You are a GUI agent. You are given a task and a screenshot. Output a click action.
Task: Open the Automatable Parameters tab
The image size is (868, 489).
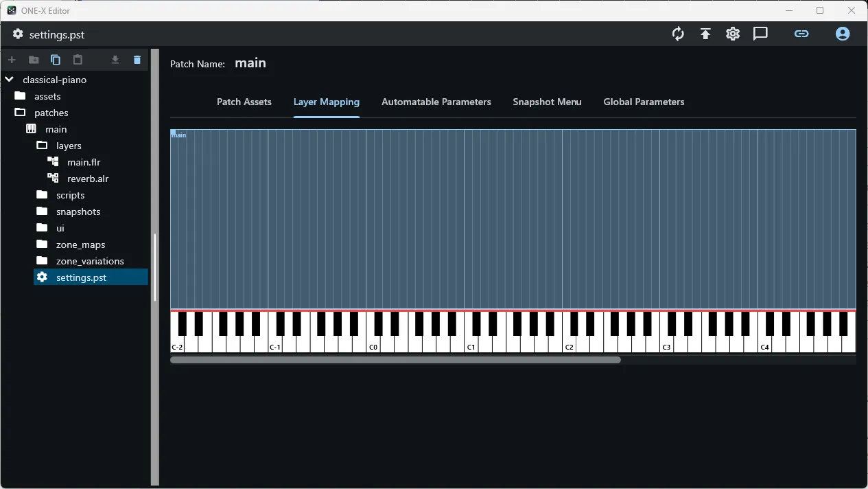tap(436, 102)
